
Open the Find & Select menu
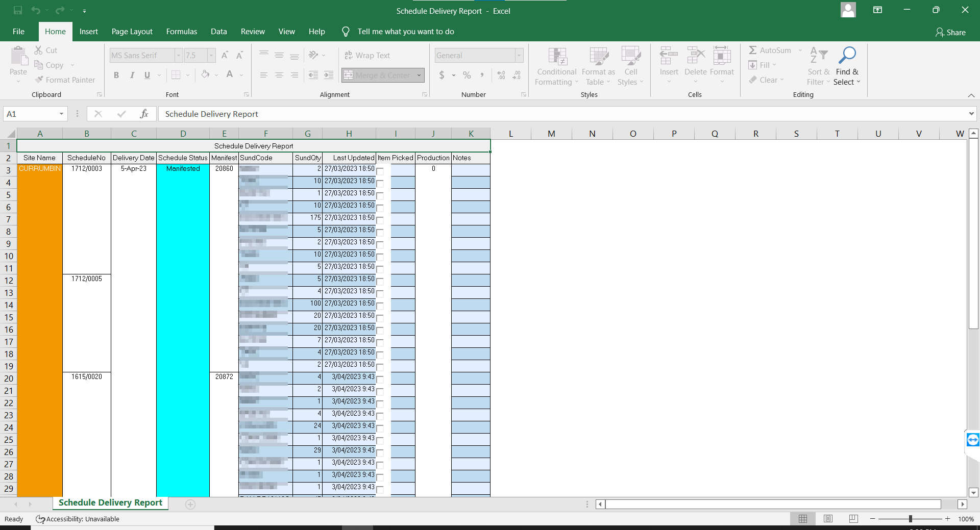[847, 67]
